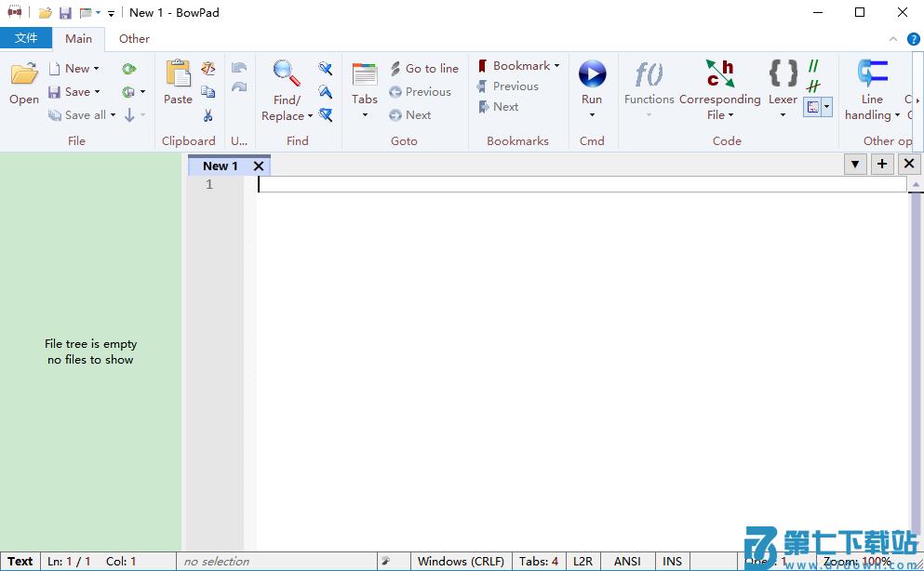Click the paste as HTML icon

coord(208,68)
